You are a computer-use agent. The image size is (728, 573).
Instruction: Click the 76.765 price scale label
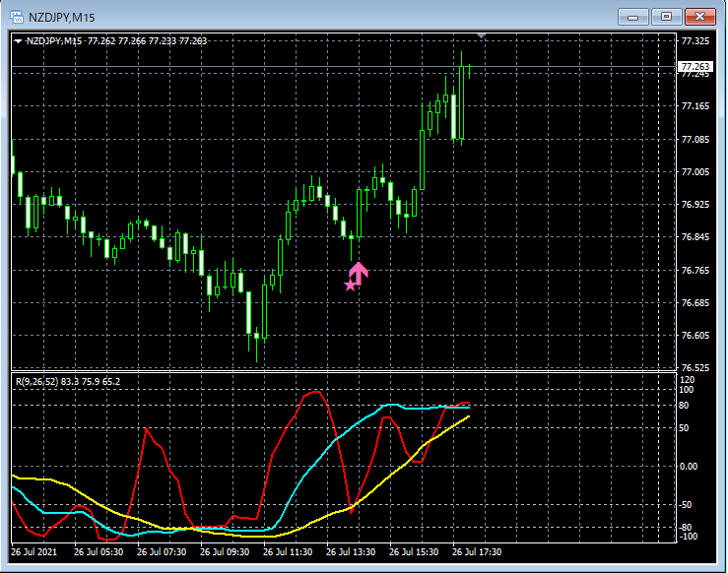click(x=695, y=270)
